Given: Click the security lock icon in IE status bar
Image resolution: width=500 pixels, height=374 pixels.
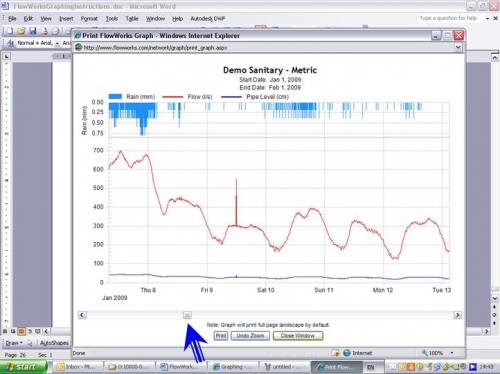Looking at the screenshot, I should [x=335, y=353].
